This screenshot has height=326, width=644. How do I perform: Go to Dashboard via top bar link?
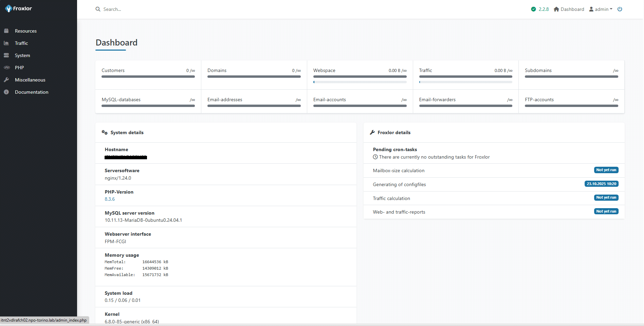(x=569, y=9)
